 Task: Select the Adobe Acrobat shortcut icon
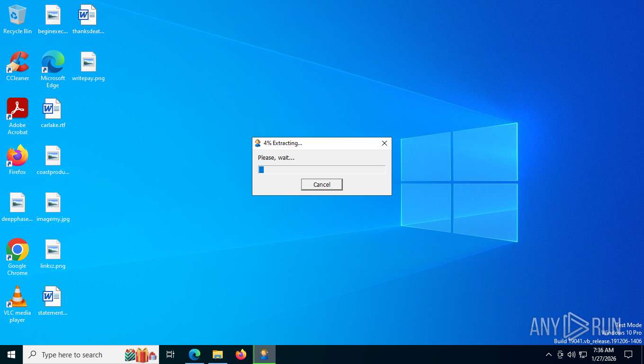(x=18, y=117)
